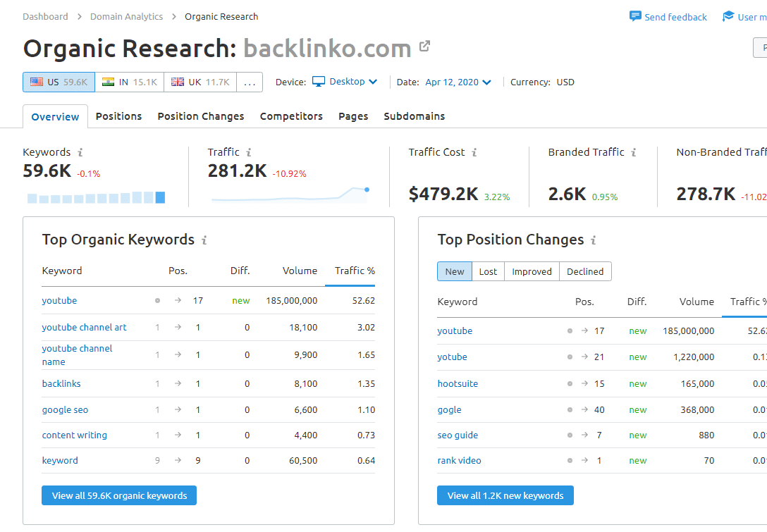Click the Send feedback speech bubble icon

[635, 17]
